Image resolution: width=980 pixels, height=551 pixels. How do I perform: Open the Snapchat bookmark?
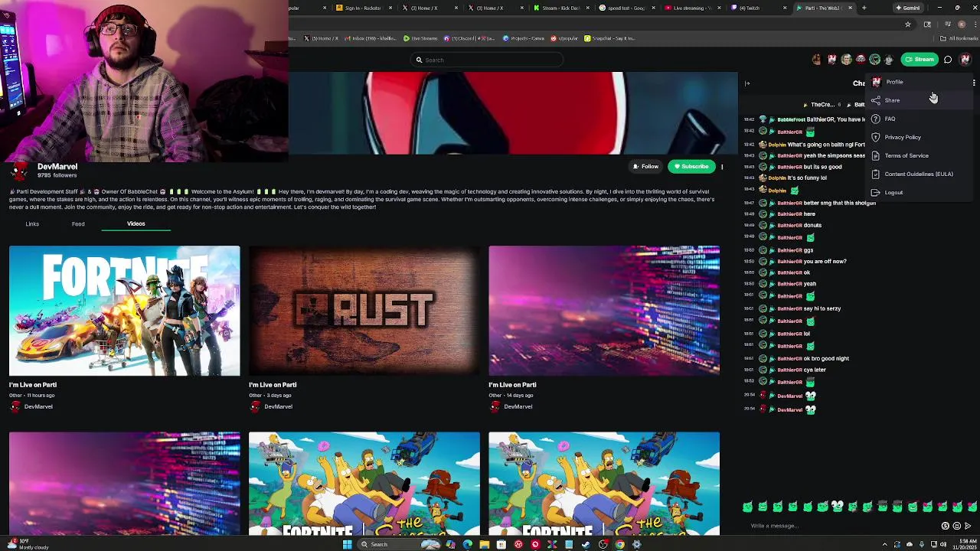pos(610,38)
